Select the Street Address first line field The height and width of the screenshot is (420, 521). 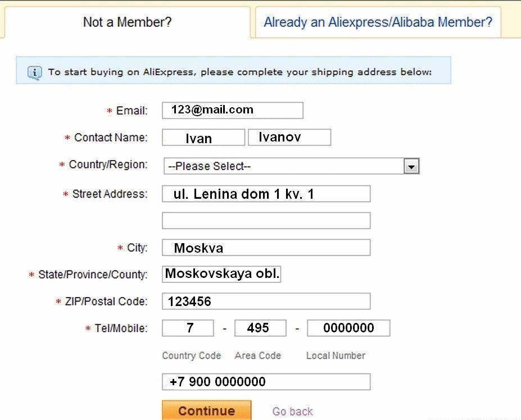tap(266, 194)
